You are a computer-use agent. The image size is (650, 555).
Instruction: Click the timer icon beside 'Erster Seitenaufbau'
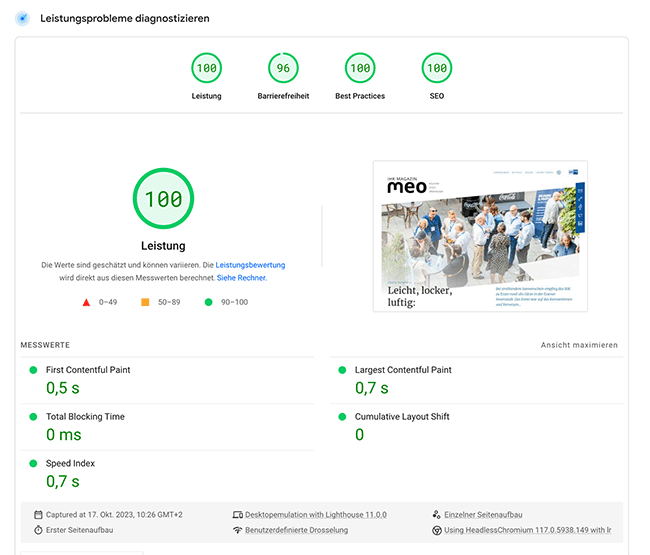(x=38, y=530)
